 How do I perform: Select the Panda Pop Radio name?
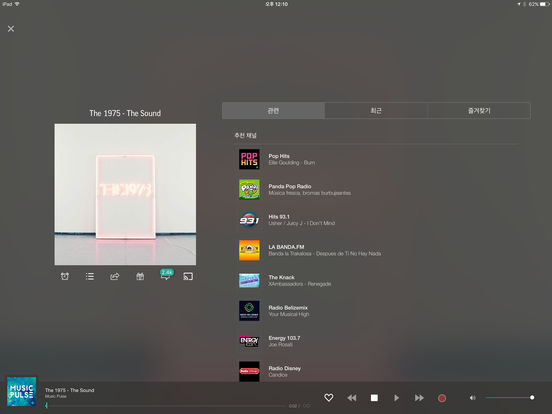click(x=290, y=186)
